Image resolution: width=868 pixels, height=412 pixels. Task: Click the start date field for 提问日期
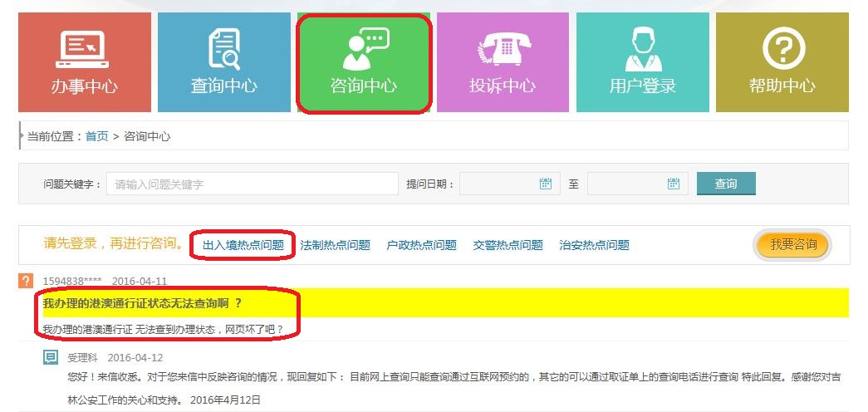pos(510,184)
